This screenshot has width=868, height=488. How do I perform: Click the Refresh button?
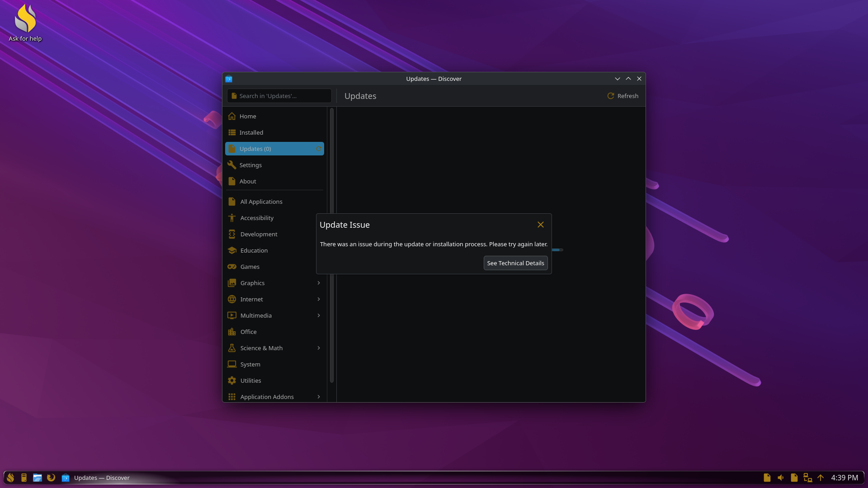click(623, 96)
